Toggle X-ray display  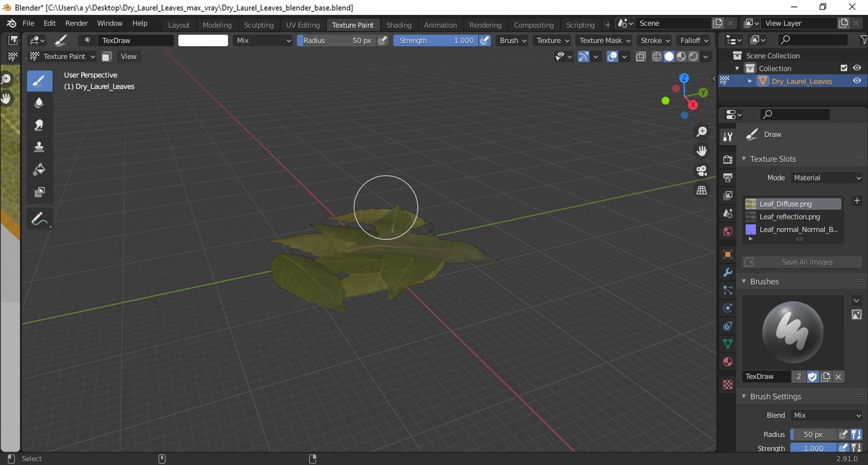641,57
